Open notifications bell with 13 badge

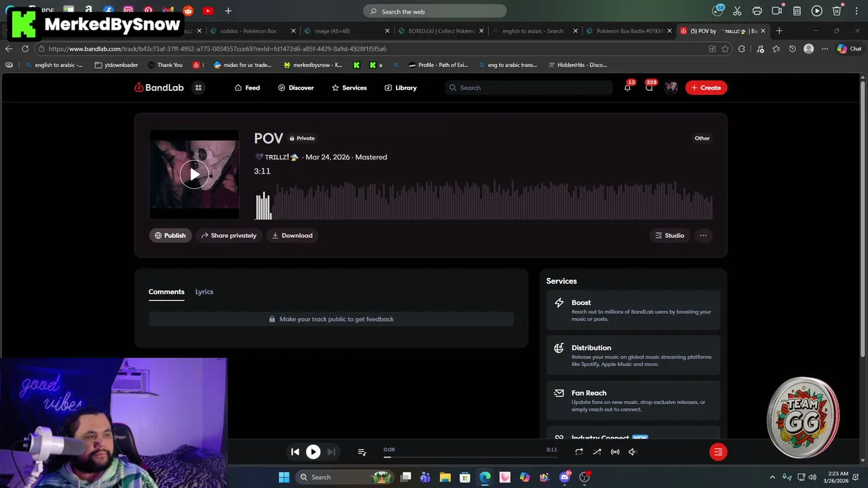pyautogui.click(x=627, y=87)
